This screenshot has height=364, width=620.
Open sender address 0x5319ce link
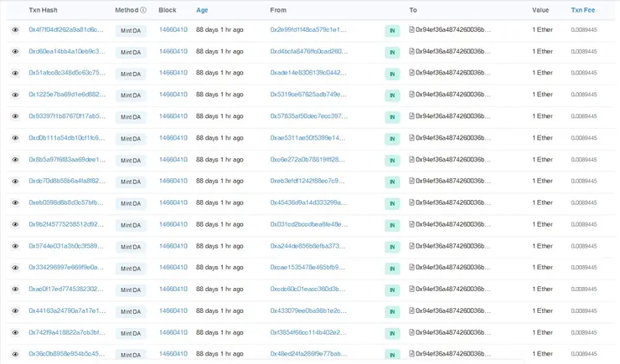[308, 95]
